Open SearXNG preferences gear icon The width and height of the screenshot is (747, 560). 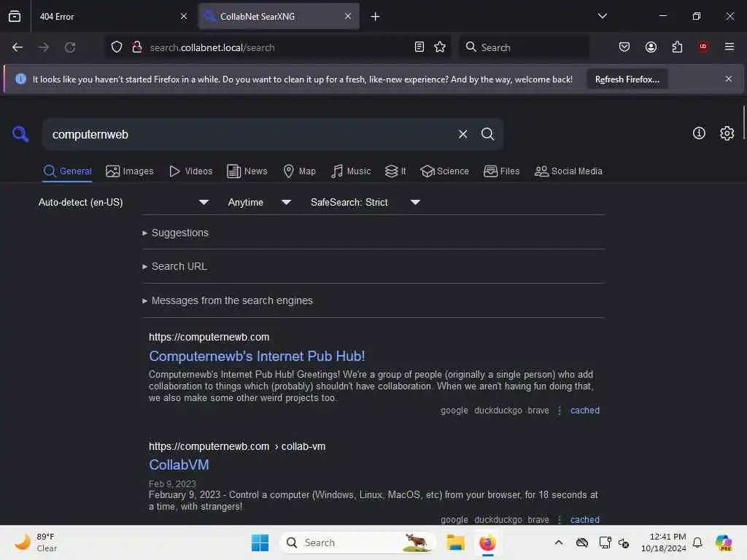click(727, 133)
